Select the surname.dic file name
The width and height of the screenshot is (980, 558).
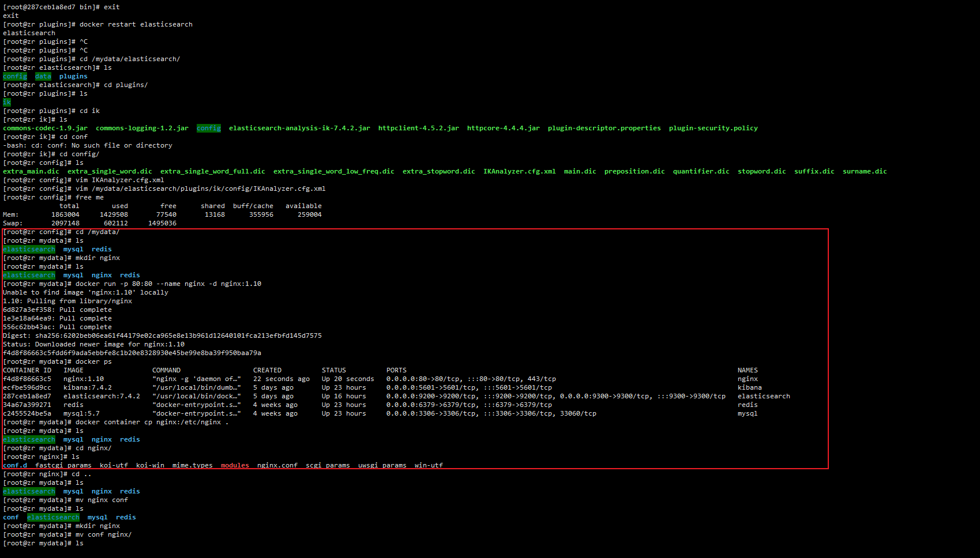pos(865,171)
